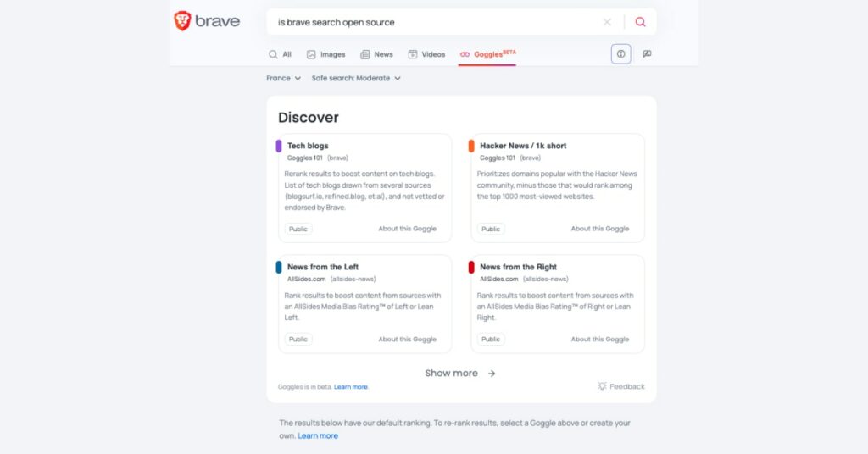
Task: Click the feedback chat icon near tabs
Action: [647, 54]
